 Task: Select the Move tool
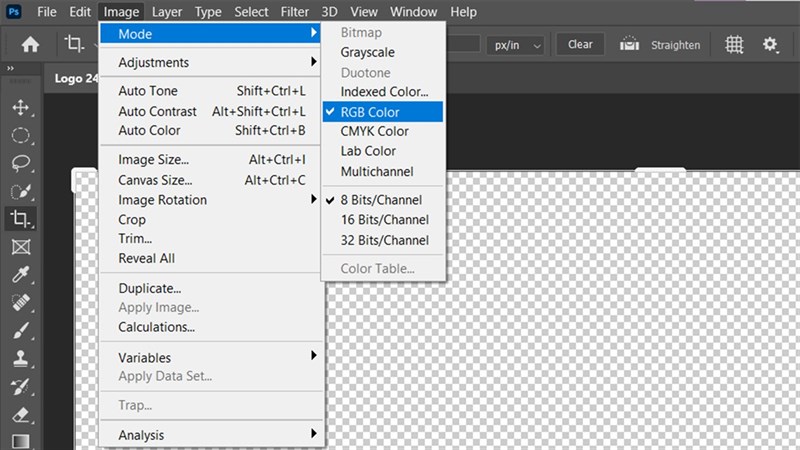click(x=19, y=107)
